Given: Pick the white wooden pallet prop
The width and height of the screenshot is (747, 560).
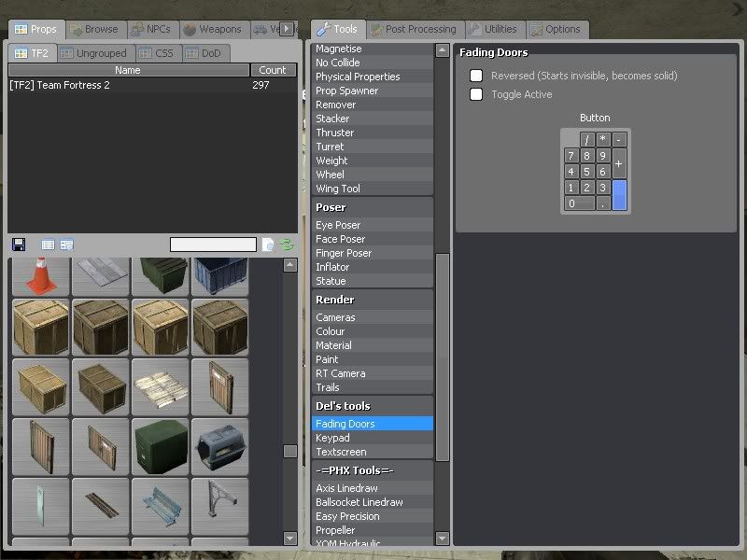Looking at the screenshot, I should pos(161,387).
